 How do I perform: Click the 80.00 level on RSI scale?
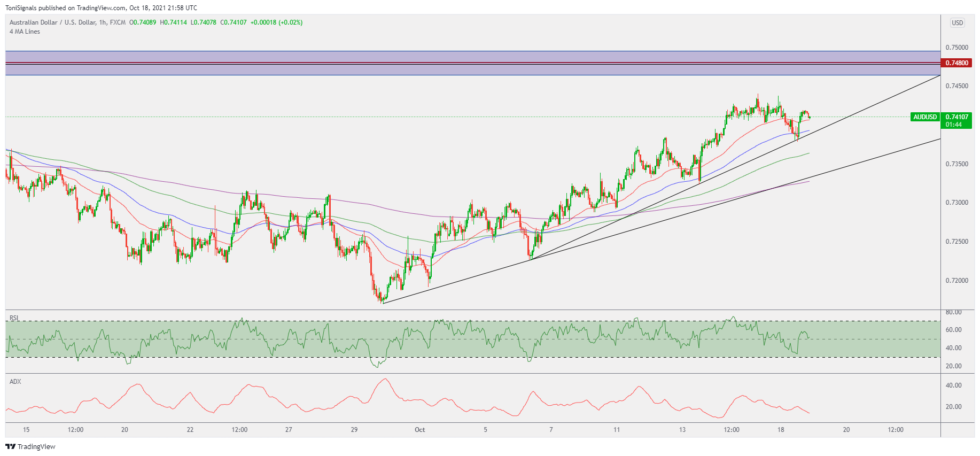click(953, 312)
